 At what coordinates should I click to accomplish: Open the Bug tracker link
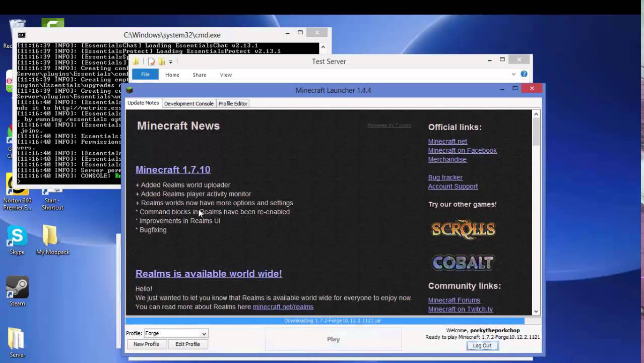[445, 177]
